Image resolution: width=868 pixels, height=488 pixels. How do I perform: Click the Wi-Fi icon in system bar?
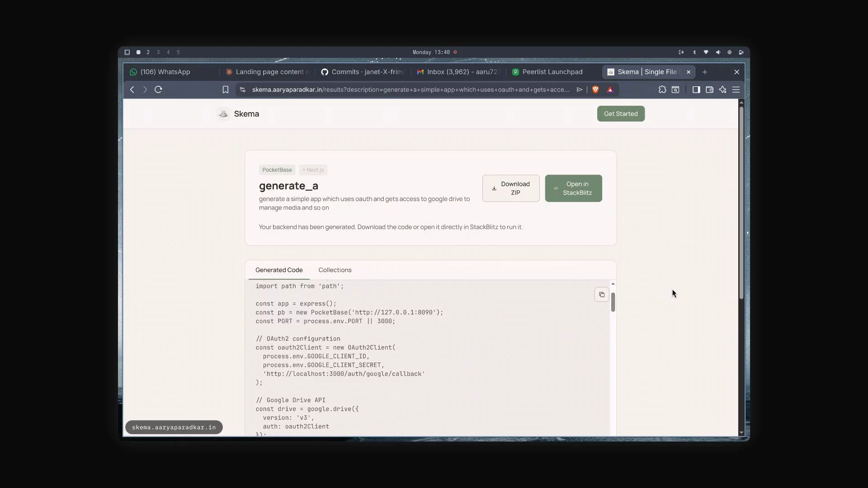[706, 52]
